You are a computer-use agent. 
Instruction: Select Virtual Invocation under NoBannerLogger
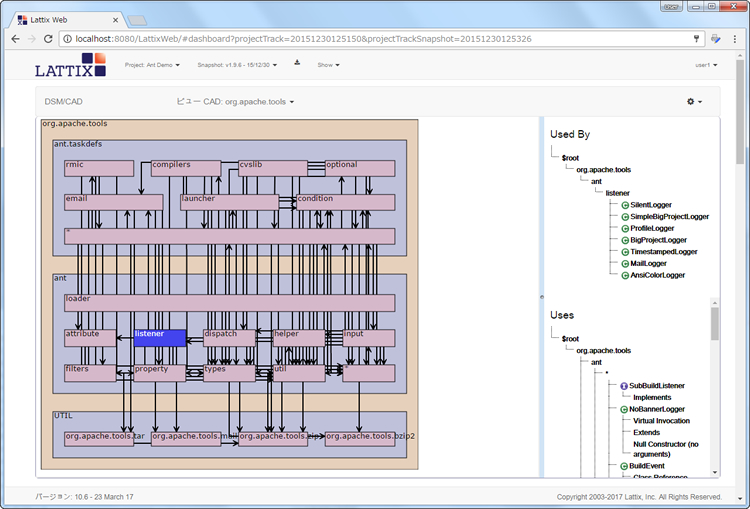(x=661, y=421)
